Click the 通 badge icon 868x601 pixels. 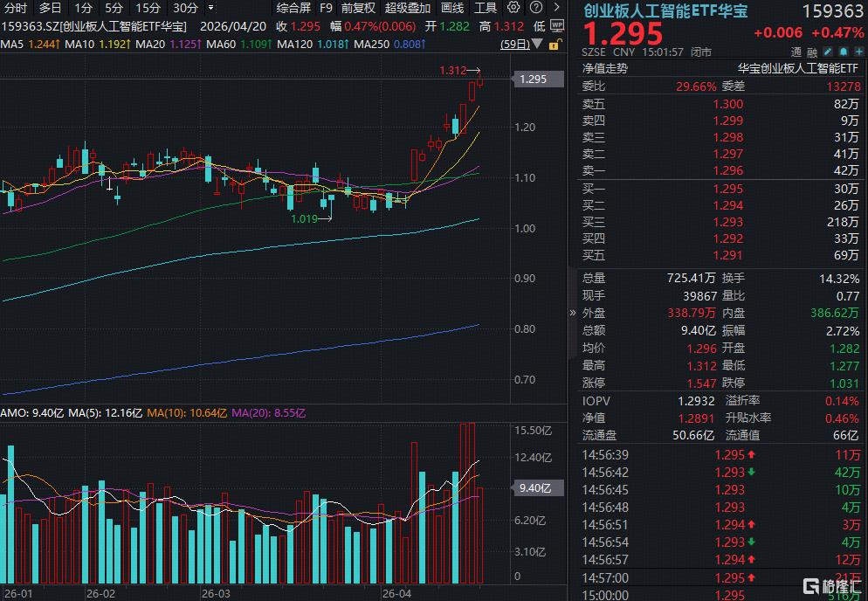click(x=796, y=52)
